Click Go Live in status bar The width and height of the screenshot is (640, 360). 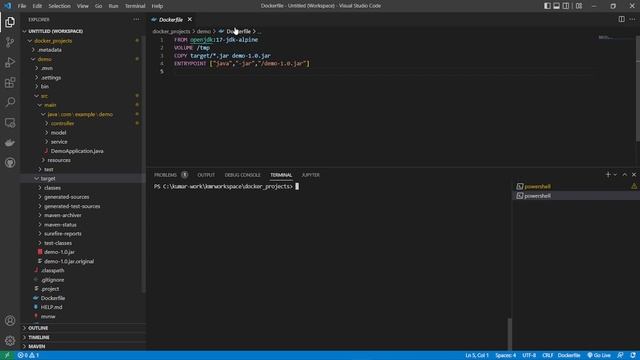pos(599,355)
